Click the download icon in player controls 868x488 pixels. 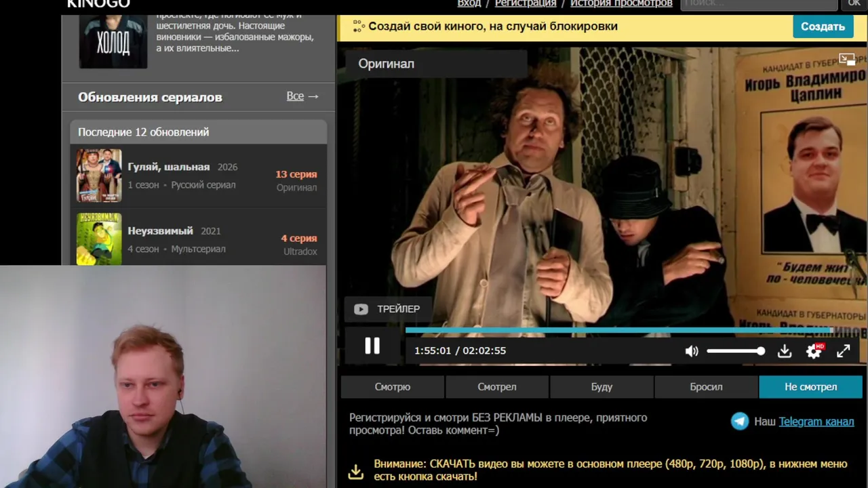point(785,351)
